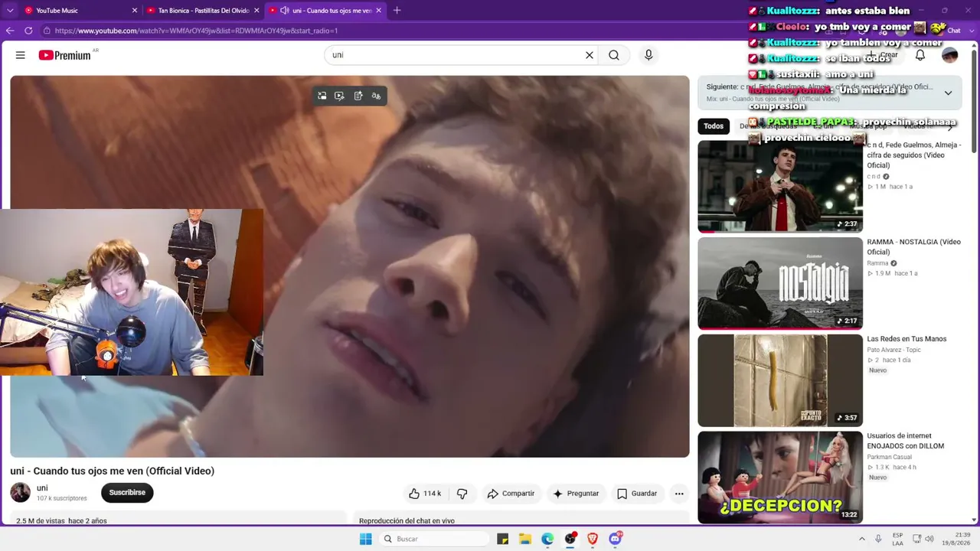
Task: Click the taskbar microphone tray icon
Action: (x=878, y=539)
